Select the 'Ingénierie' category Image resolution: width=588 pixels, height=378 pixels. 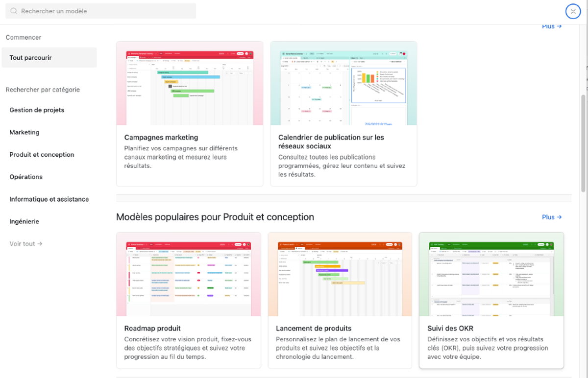24,221
